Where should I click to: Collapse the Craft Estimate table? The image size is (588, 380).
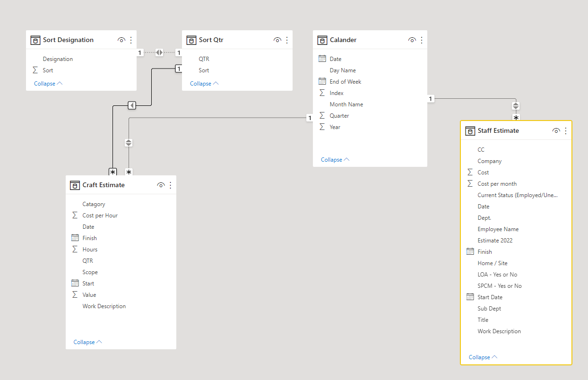click(x=88, y=342)
